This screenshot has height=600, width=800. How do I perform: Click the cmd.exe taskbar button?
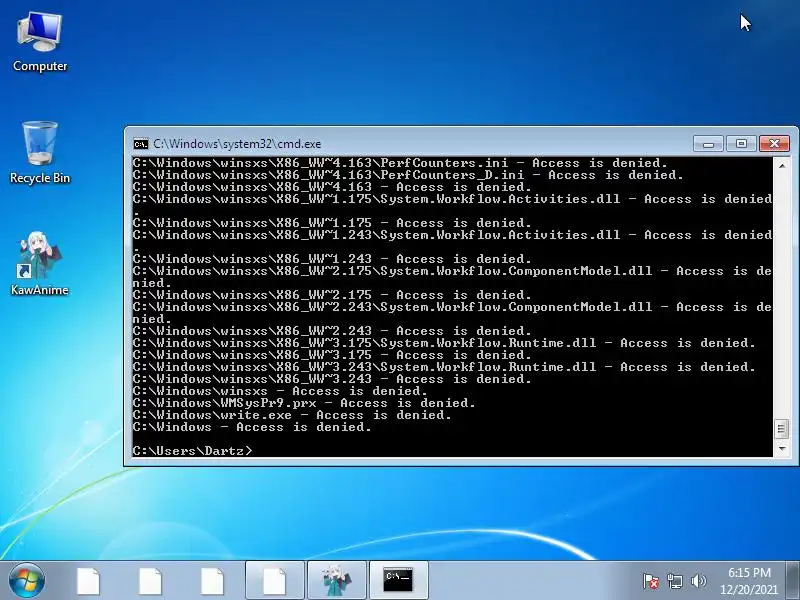[398, 581]
